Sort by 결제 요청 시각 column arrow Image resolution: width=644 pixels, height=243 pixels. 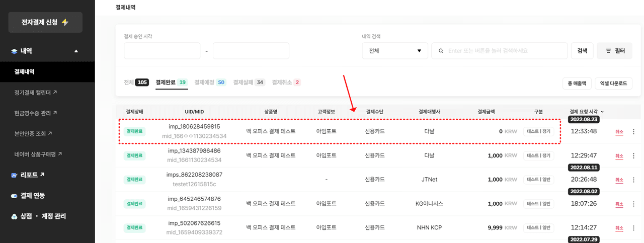pos(603,112)
